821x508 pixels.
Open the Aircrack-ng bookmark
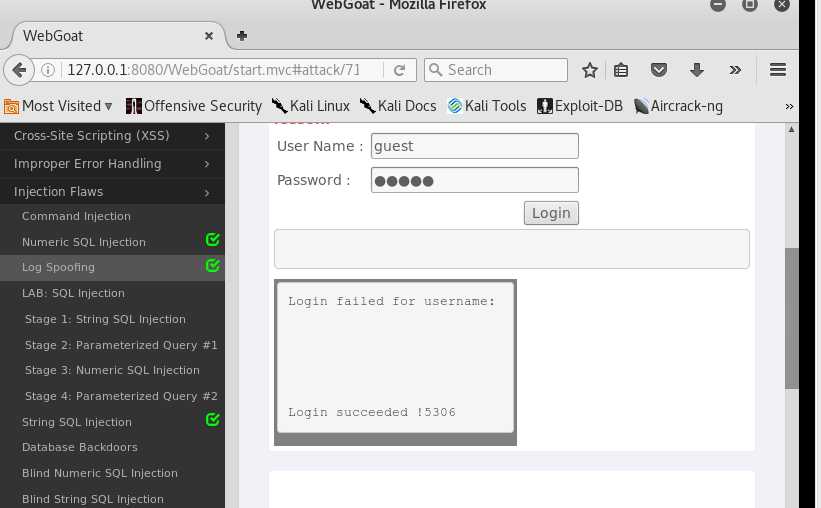point(678,106)
